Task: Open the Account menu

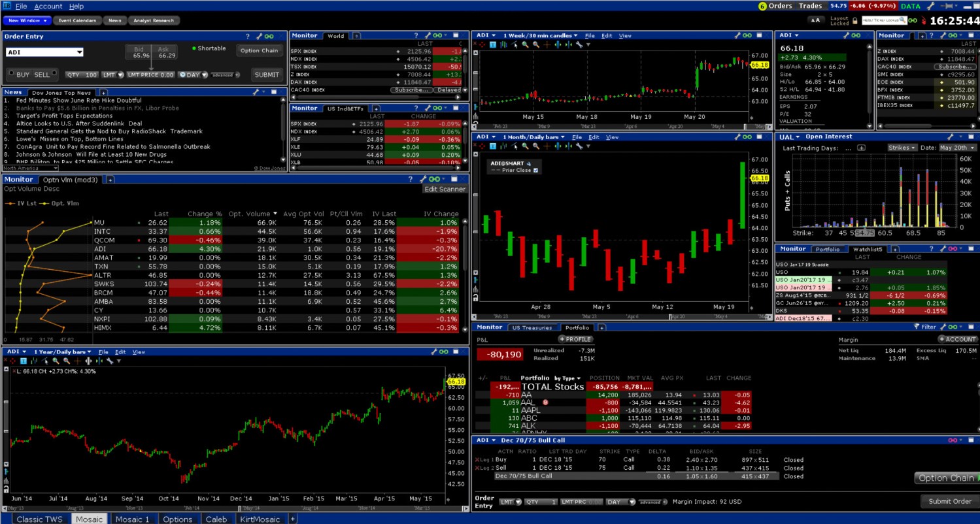Action: pyautogui.click(x=48, y=6)
